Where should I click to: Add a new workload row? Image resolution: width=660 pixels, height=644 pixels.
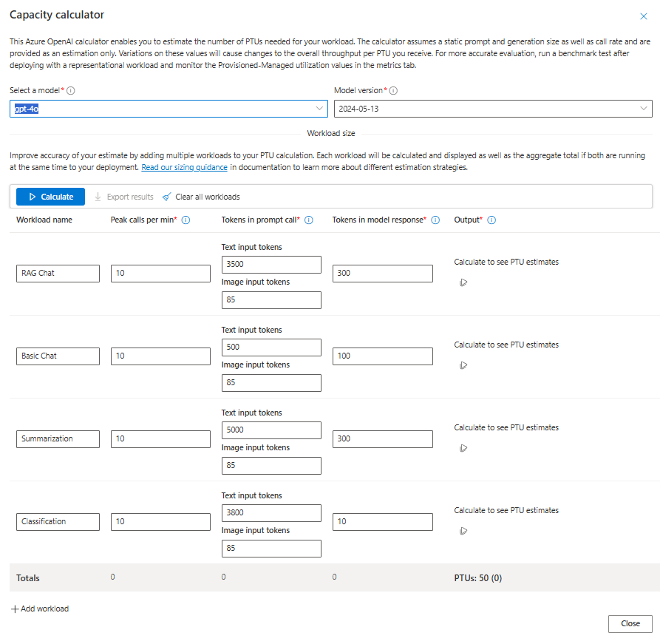(x=40, y=609)
